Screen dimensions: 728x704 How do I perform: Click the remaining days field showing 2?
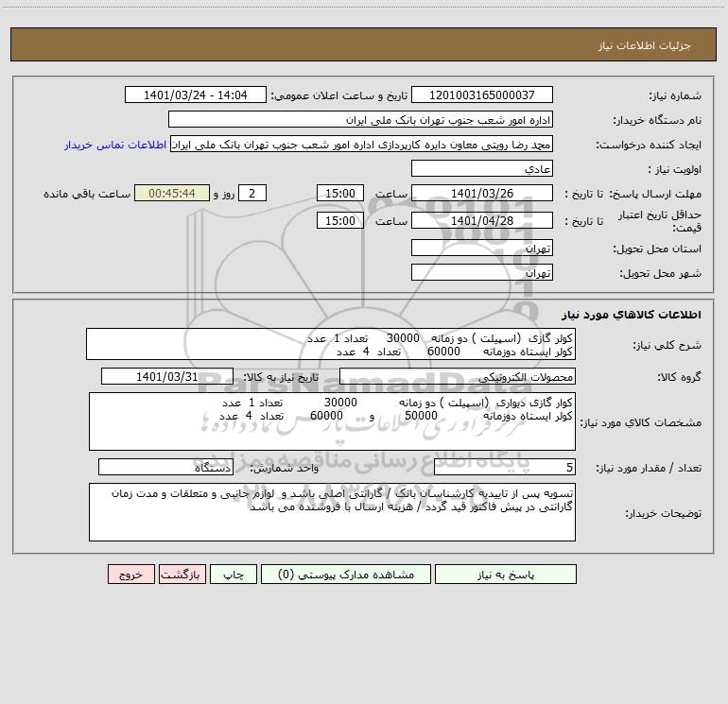[252, 193]
